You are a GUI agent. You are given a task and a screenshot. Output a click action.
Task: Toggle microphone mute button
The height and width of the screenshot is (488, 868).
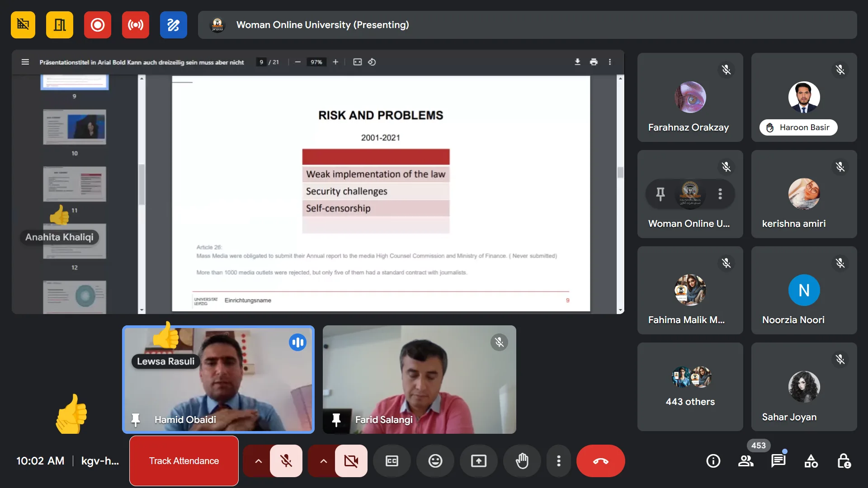pyautogui.click(x=286, y=461)
